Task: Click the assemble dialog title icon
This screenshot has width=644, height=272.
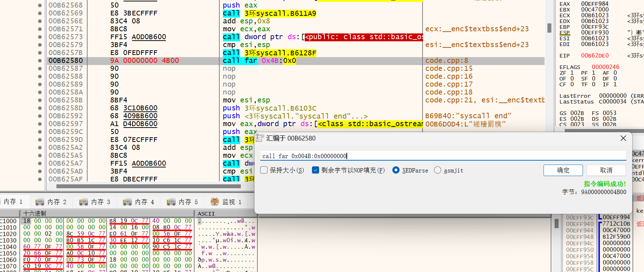Action: pos(260,138)
